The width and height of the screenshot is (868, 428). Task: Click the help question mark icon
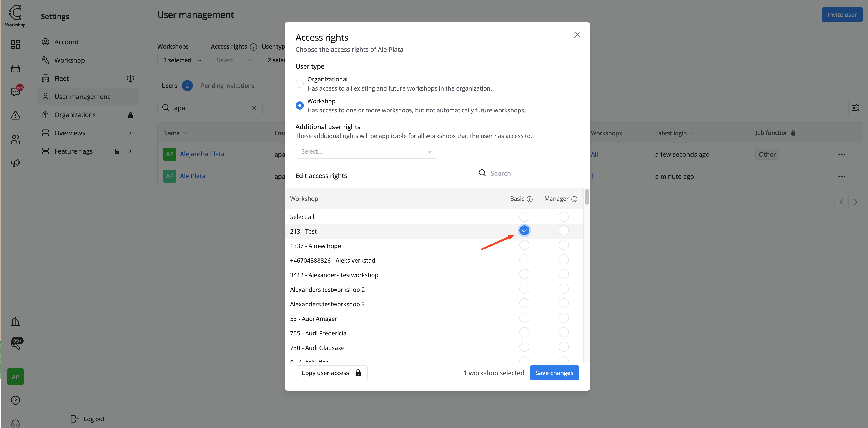click(x=15, y=400)
